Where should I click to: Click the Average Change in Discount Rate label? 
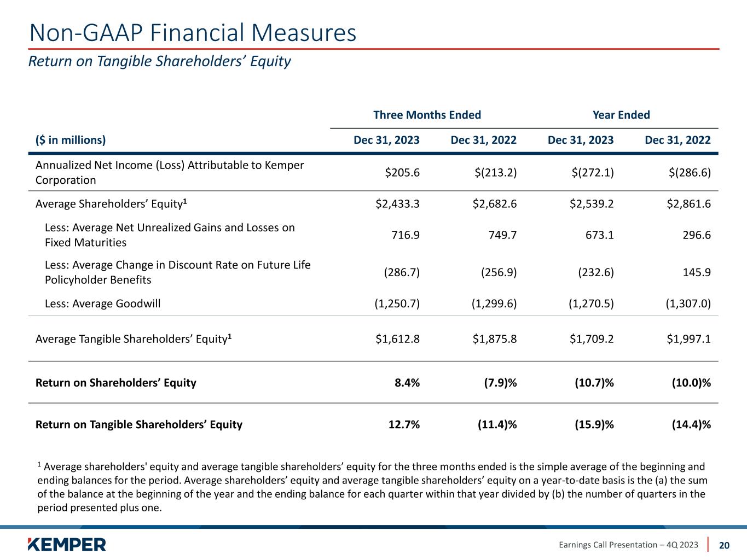tap(177, 272)
